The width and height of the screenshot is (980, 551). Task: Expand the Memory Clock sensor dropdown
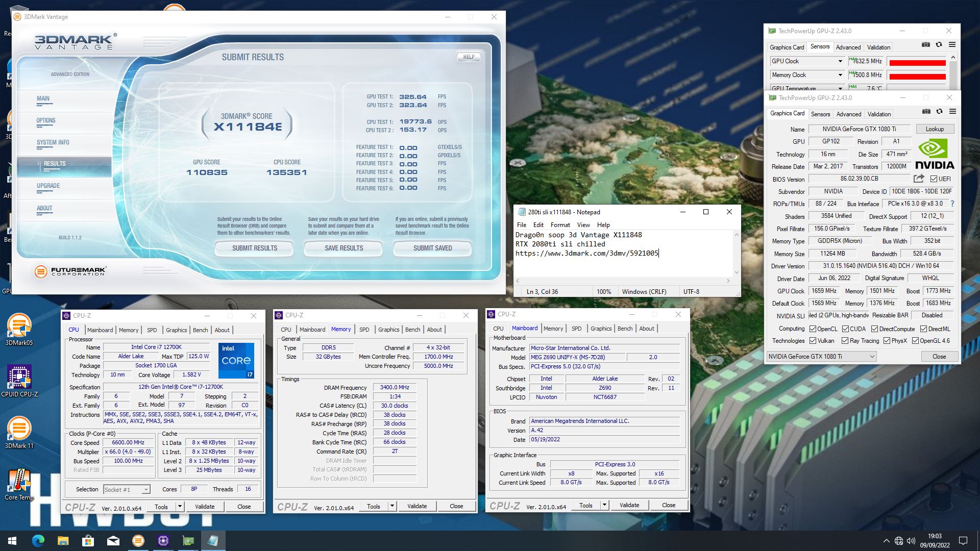(x=840, y=75)
